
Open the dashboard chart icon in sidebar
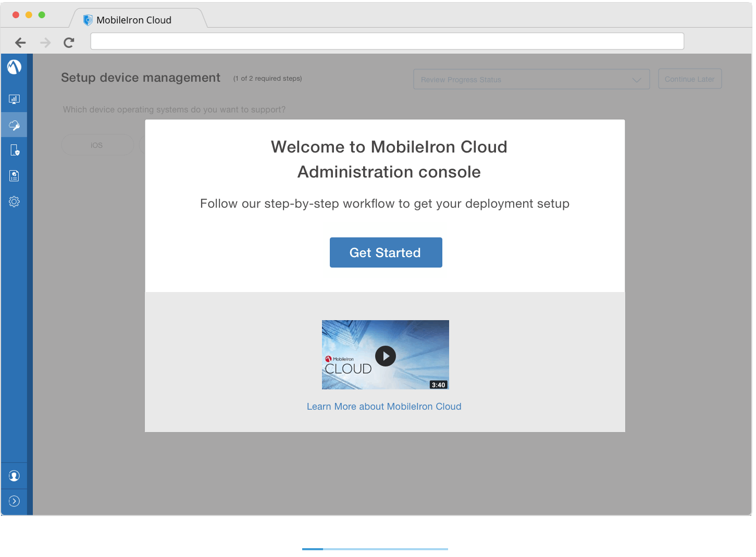14,99
